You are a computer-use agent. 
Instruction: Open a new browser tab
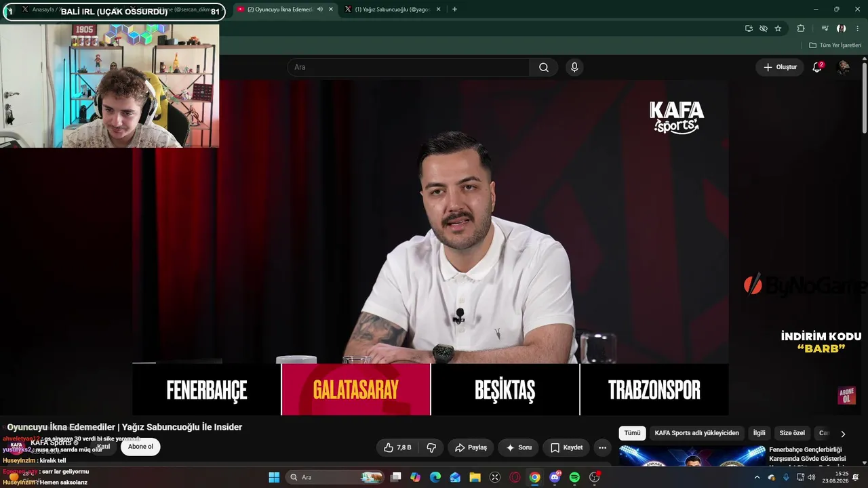point(454,9)
